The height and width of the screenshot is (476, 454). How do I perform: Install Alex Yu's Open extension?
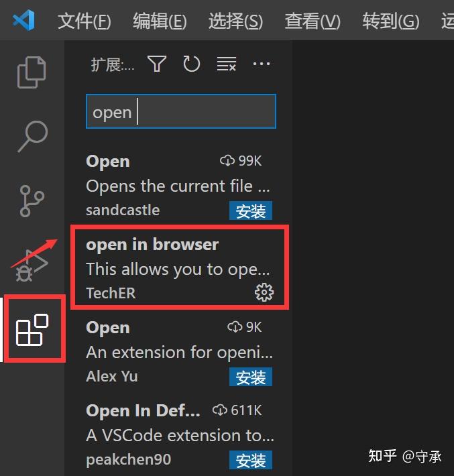251,377
